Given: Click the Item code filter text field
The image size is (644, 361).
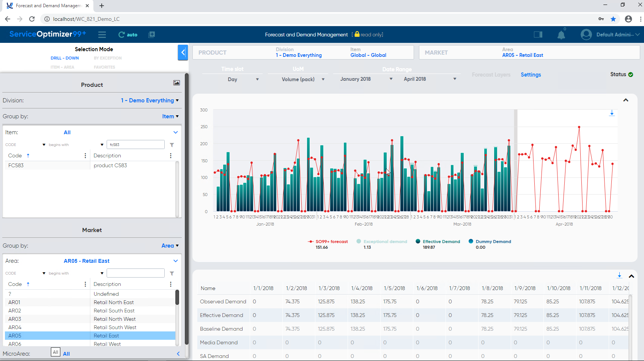Looking at the screenshot, I should pyautogui.click(x=135, y=144).
